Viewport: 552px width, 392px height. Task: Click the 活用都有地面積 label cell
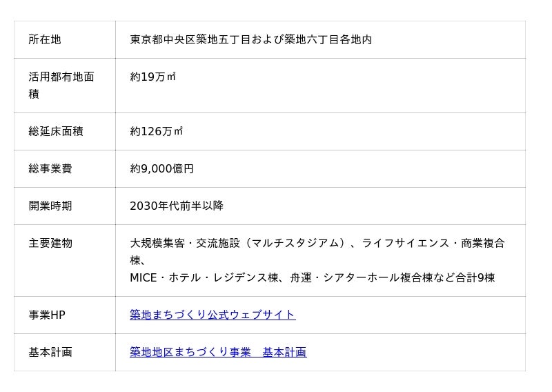pos(61,85)
